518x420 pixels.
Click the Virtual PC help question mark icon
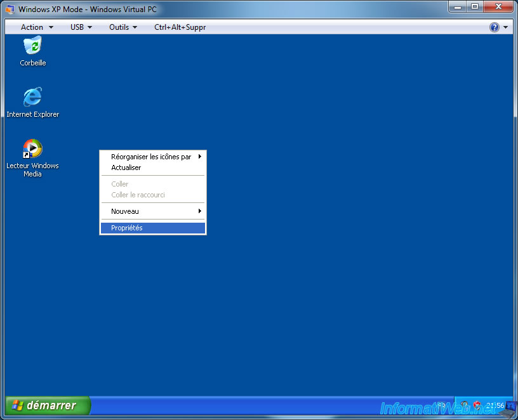(495, 27)
